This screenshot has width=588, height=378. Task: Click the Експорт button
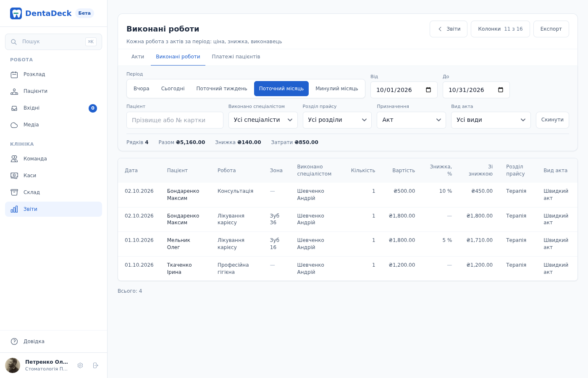click(551, 29)
